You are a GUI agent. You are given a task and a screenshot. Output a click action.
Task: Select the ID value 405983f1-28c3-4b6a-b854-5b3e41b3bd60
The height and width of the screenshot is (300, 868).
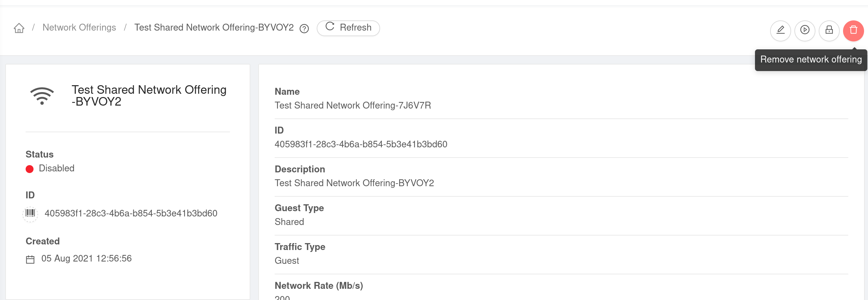pyautogui.click(x=361, y=144)
